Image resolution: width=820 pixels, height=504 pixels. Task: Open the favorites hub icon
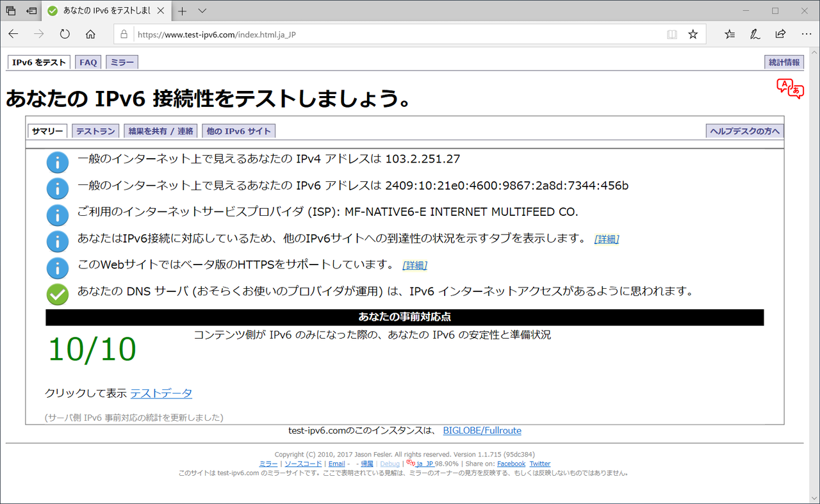pyautogui.click(x=730, y=35)
